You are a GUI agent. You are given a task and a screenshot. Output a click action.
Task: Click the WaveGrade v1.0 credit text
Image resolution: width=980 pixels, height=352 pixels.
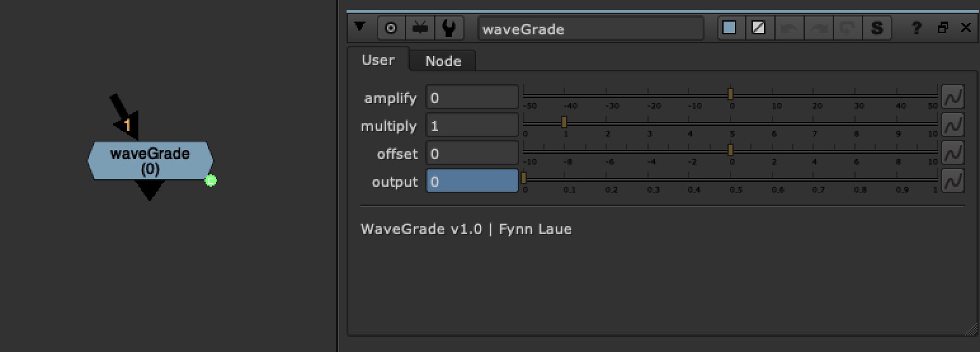(x=466, y=229)
